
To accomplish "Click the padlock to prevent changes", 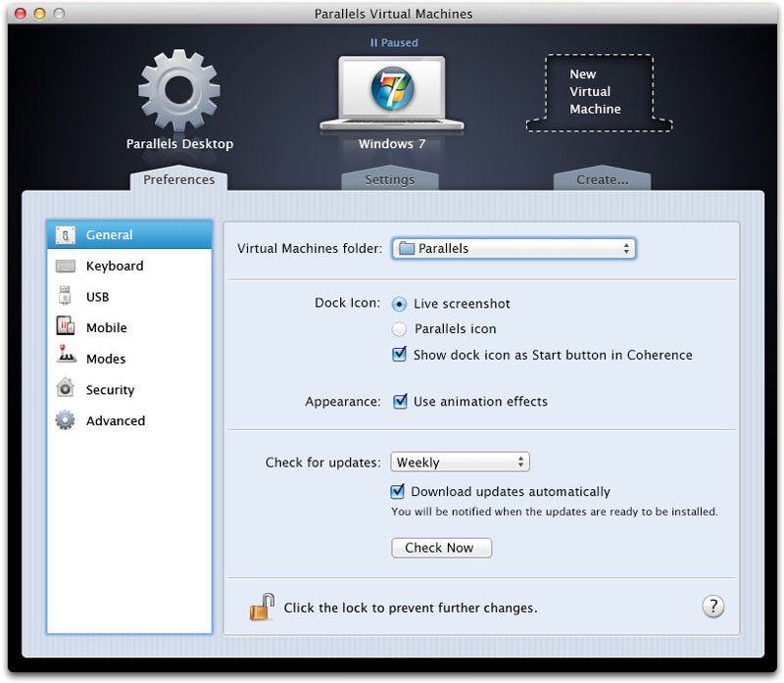I will pos(261,608).
